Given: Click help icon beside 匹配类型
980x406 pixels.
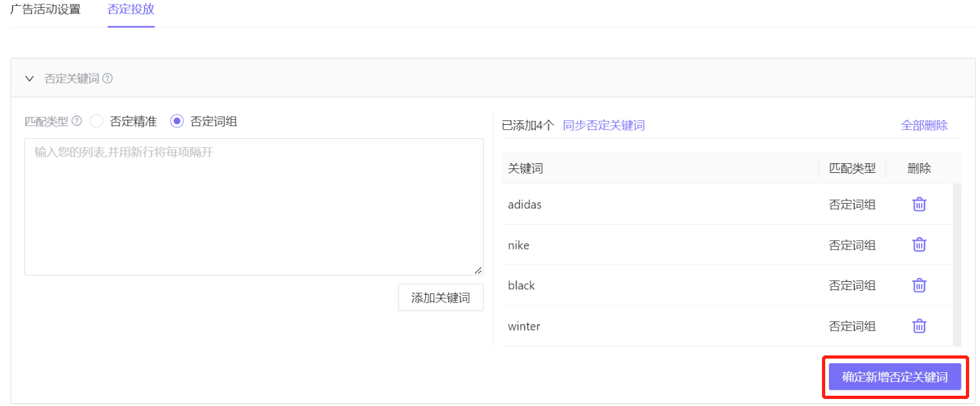Looking at the screenshot, I should pos(77,121).
